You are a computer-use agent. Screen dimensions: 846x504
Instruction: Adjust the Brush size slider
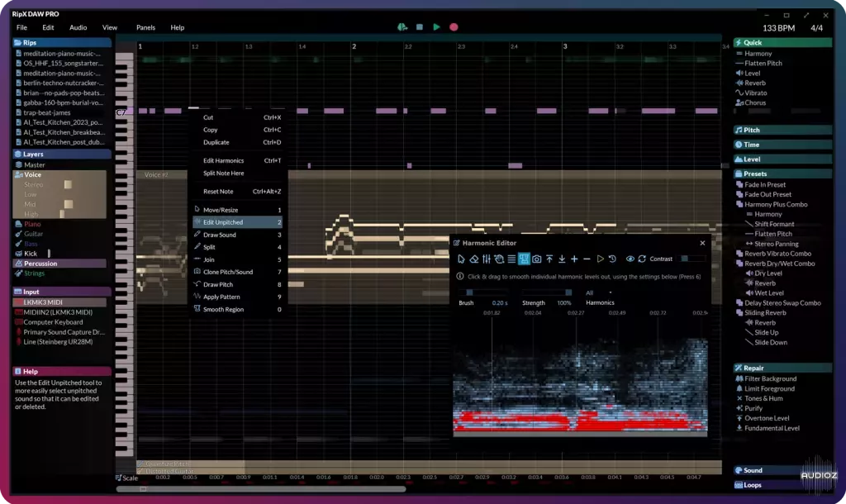483,292
